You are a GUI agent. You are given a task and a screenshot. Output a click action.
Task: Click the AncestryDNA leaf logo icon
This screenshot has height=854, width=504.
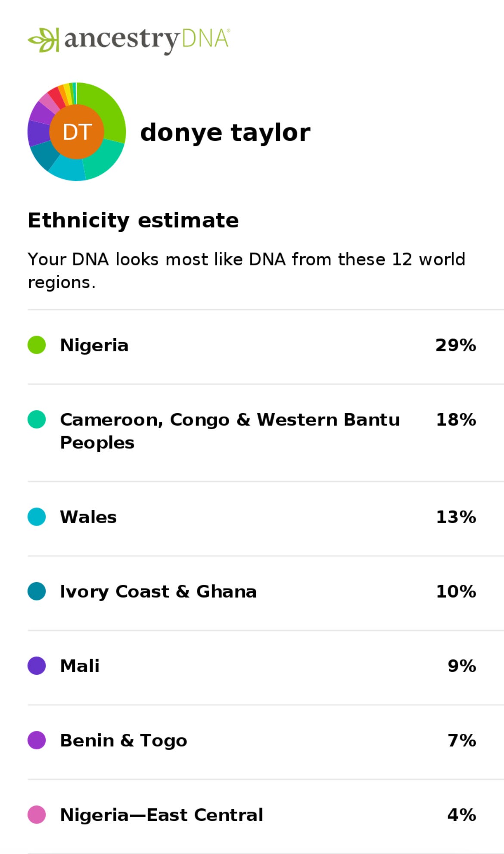[43, 40]
